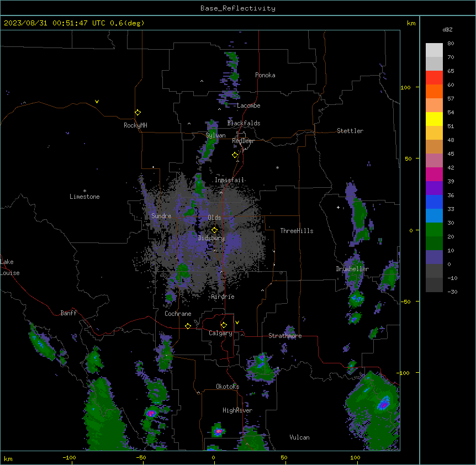Screen dimensions: 476x465
Task: Click the Drumheller label
Action: [x=352, y=269]
